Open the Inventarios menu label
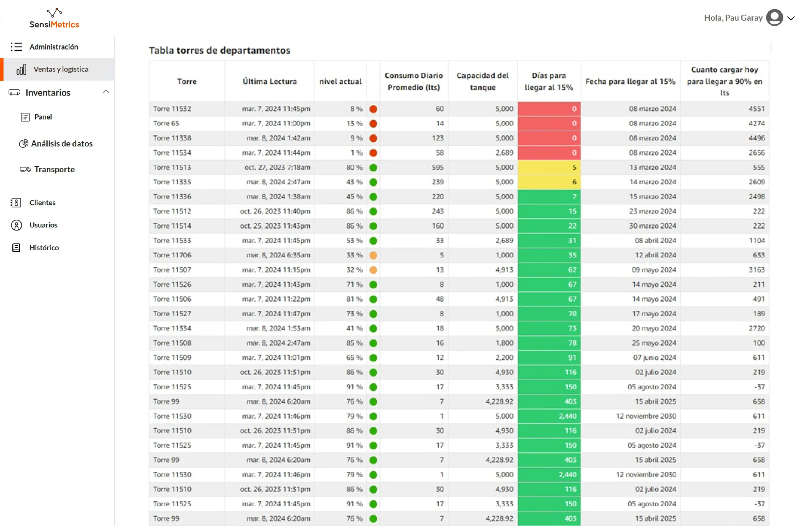This screenshot has width=812, height=526. (x=48, y=93)
